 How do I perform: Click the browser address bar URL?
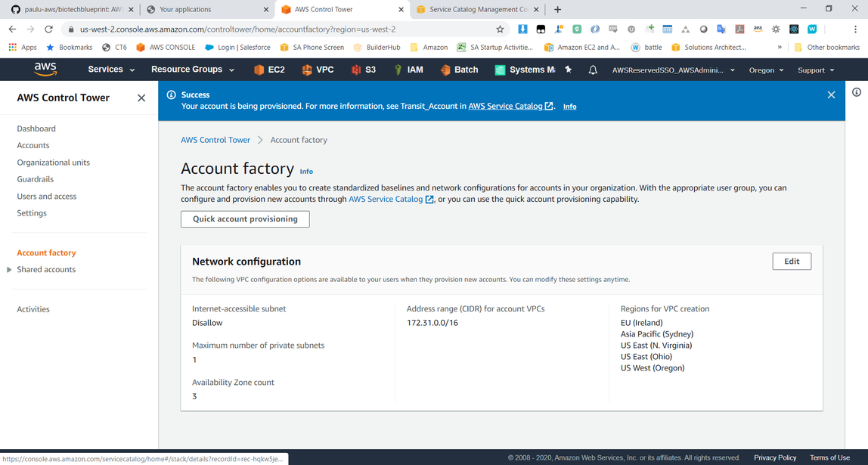[x=237, y=29]
